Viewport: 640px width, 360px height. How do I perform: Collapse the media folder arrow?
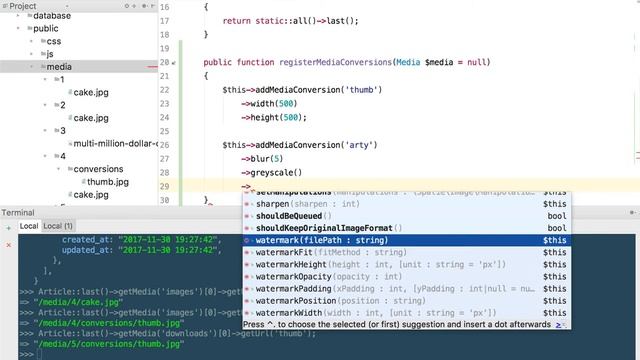tap(31, 67)
